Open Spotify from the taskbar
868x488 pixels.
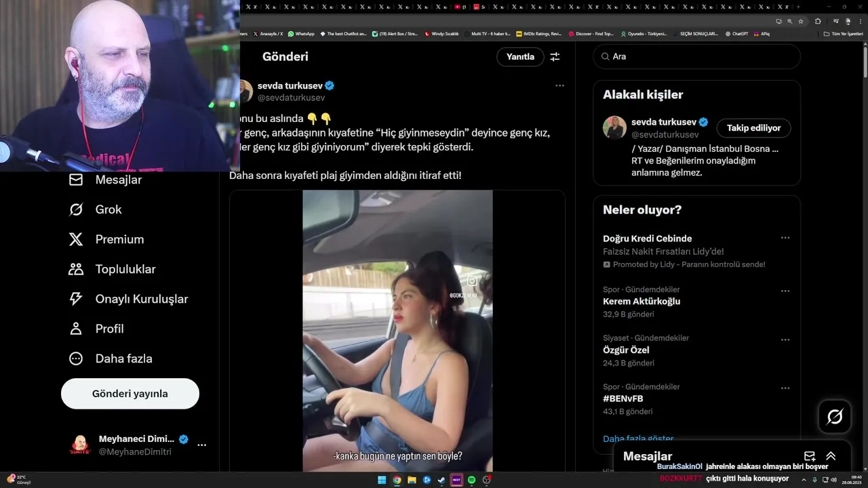pos(471,480)
